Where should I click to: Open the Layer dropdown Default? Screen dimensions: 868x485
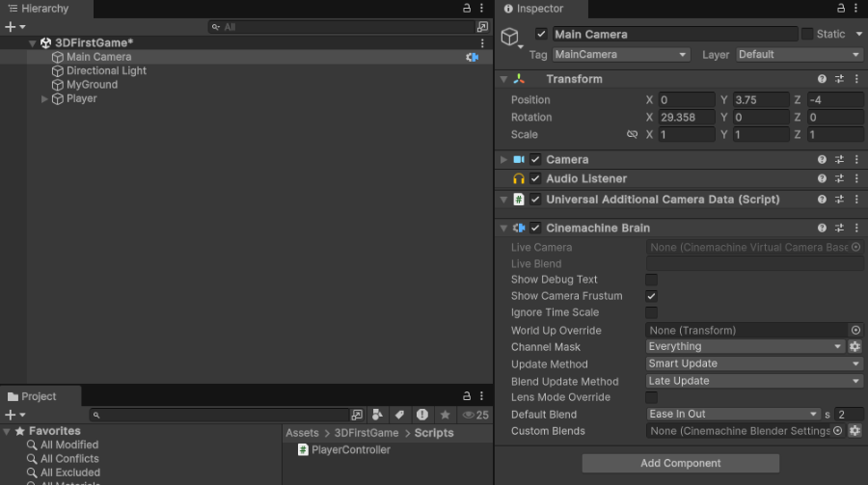[800, 54]
